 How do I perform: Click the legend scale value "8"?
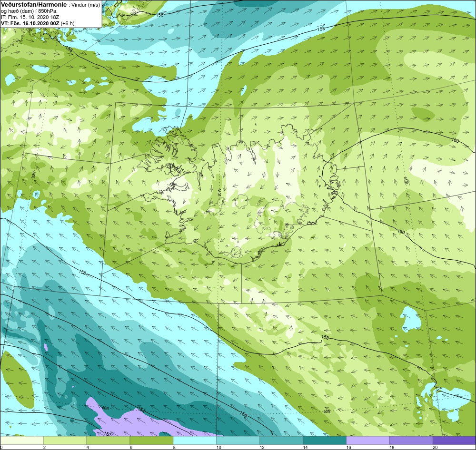coord(174,448)
